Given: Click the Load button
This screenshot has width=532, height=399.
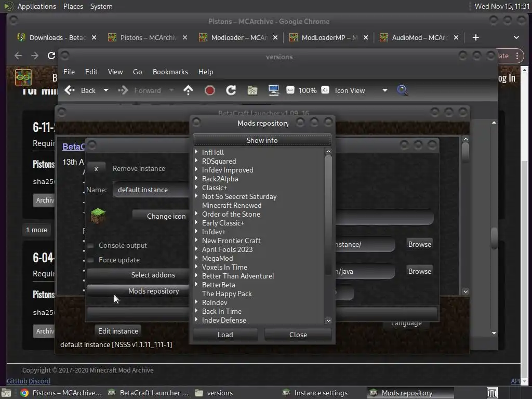Looking at the screenshot, I should click(225, 335).
